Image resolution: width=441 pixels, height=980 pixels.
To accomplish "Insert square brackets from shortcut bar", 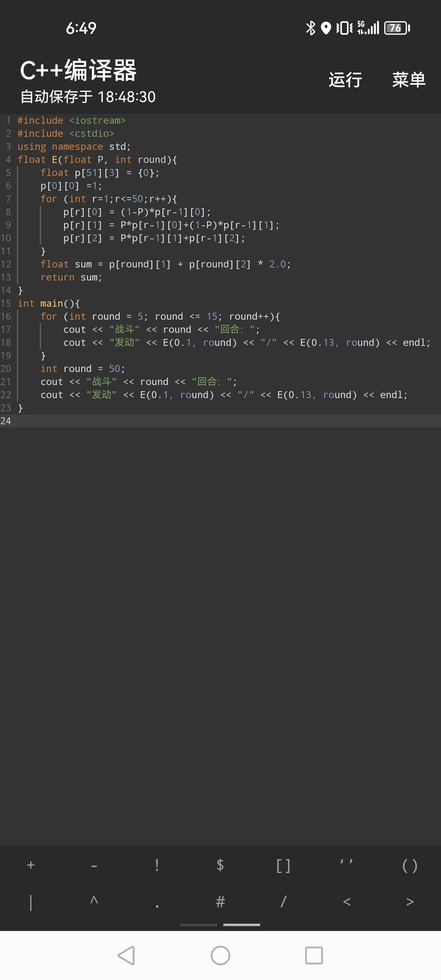I will point(283,865).
